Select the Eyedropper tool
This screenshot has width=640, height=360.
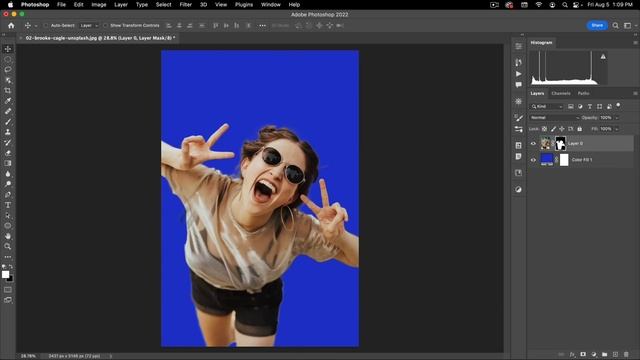click(8, 100)
